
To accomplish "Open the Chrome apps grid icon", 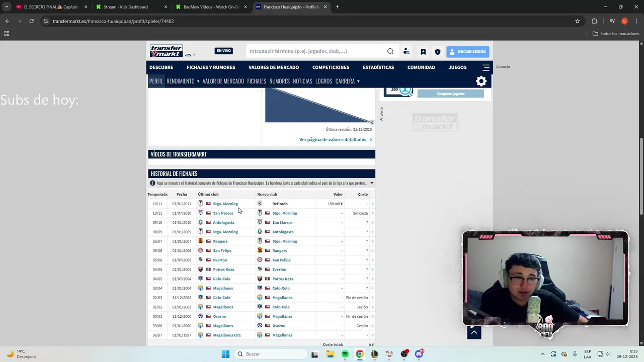I will point(7,34).
